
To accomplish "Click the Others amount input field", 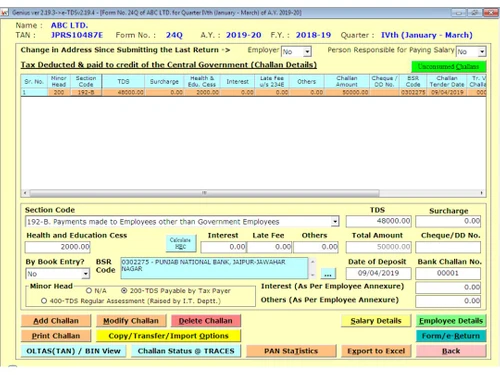I will pyautogui.click(x=316, y=247).
